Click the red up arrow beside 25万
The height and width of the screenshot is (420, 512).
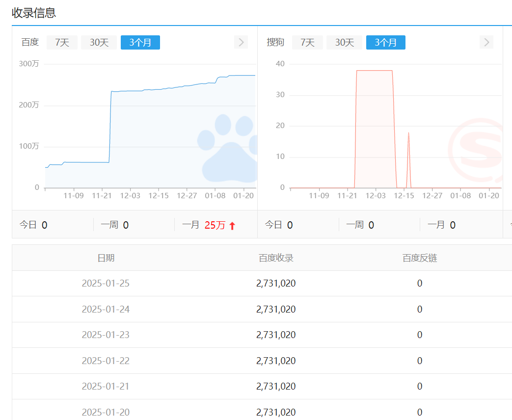coord(232,226)
